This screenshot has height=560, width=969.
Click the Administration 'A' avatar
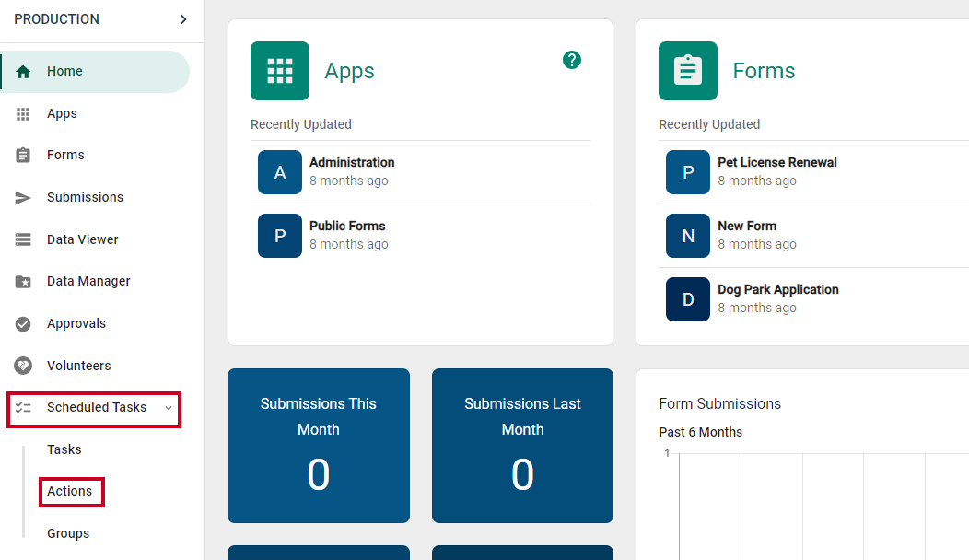[x=280, y=172]
